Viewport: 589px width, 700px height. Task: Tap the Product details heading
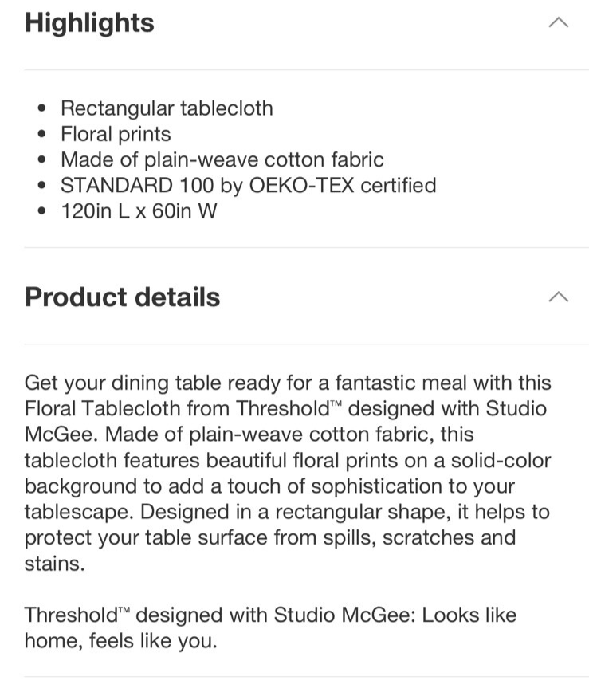(122, 297)
